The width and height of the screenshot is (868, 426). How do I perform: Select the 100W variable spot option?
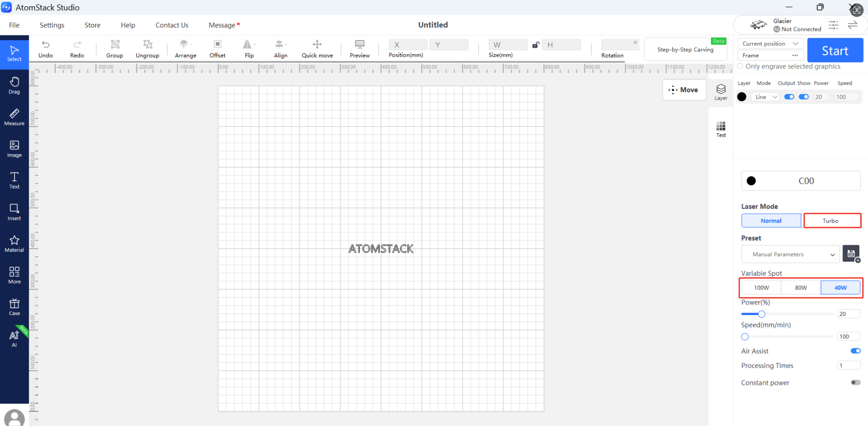pos(761,287)
